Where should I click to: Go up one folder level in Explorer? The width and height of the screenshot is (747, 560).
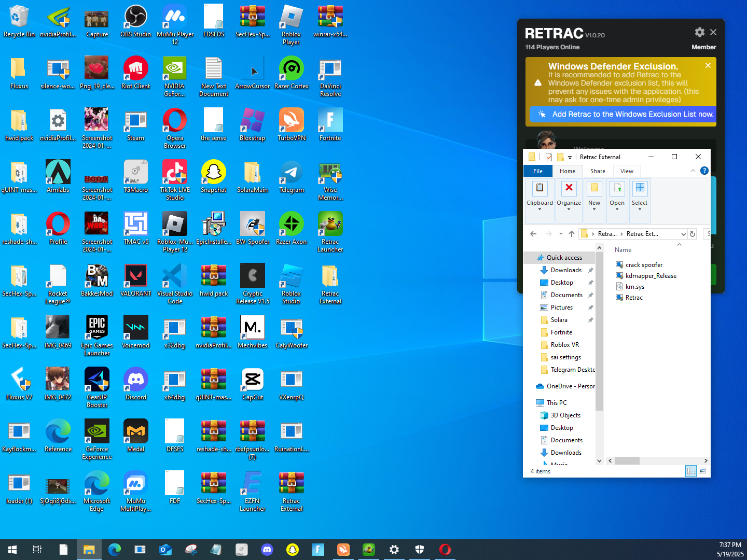572,234
